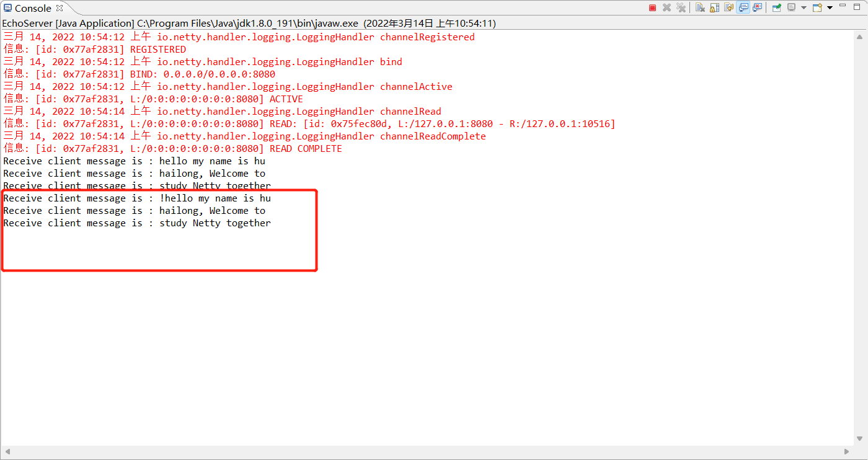Click the LoggingHandler bind log line
The width and height of the screenshot is (868, 460).
[203, 62]
